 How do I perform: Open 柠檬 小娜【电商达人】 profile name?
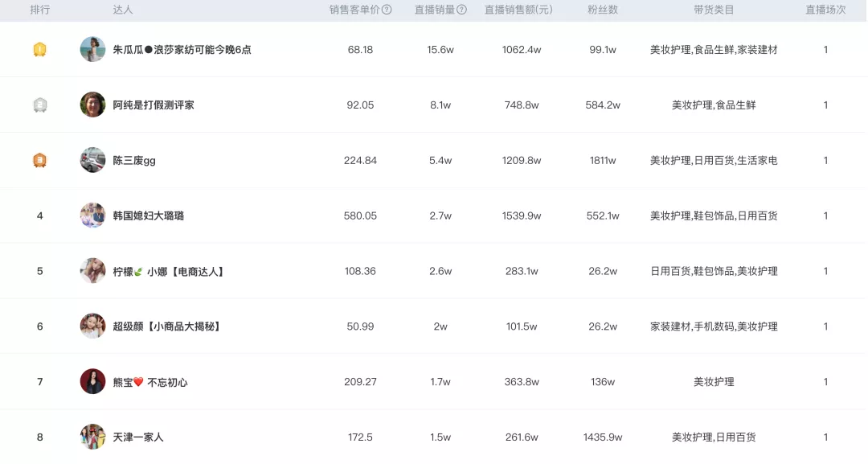click(x=169, y=271)
